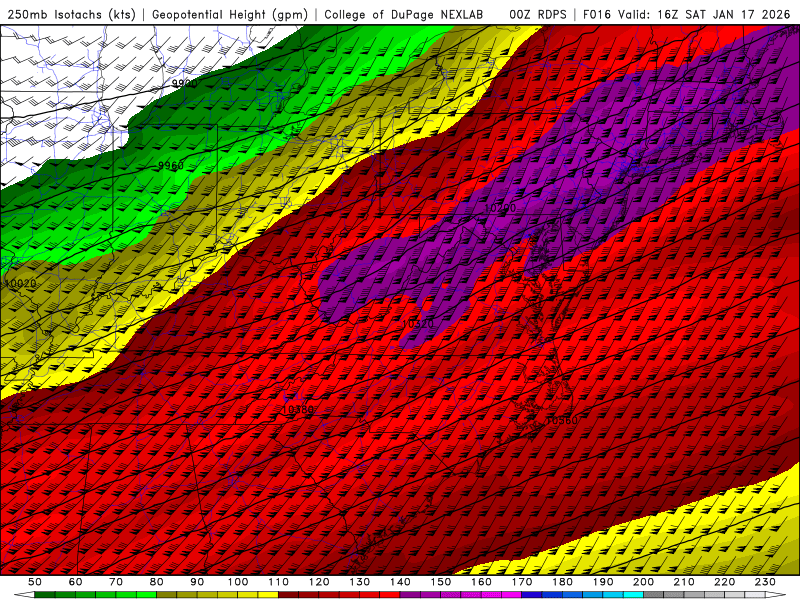Click the 210 knots scale label
This screenshot has width=800, height=600.
(684, 582)
